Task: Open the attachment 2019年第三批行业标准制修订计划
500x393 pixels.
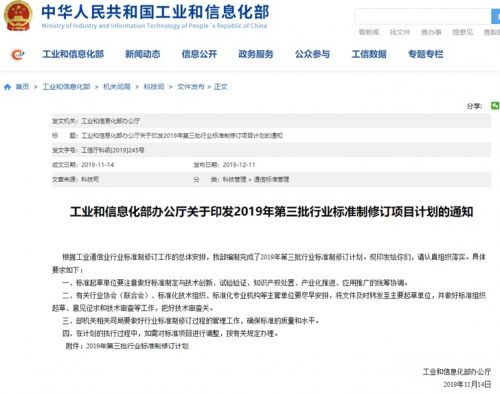Action: click(137, 346)
